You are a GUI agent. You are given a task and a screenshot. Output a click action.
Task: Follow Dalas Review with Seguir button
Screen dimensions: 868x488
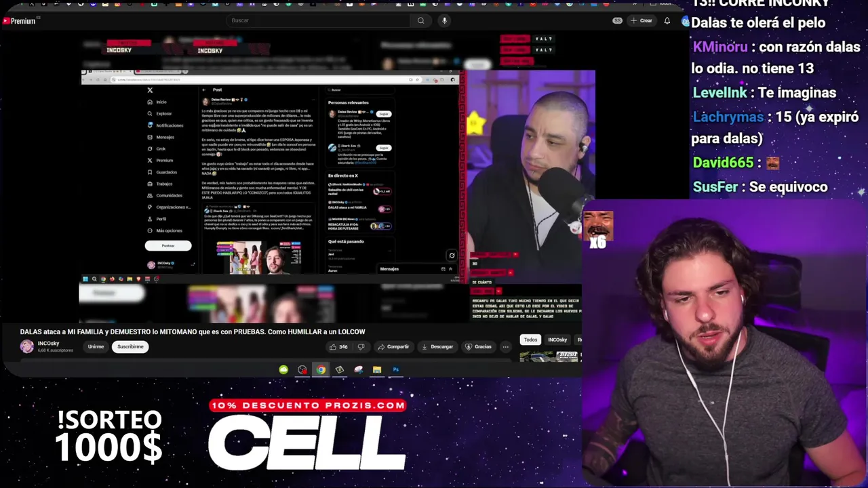pos(384,114)
